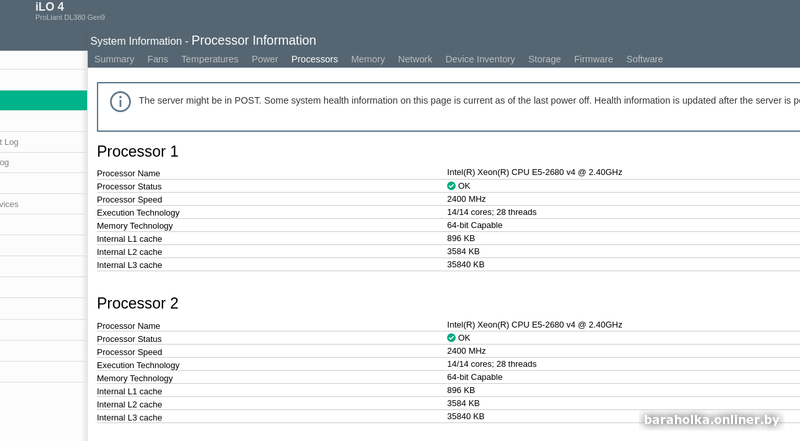Click Processor 2 speed value 2400 MHz

tap(466, 351)
